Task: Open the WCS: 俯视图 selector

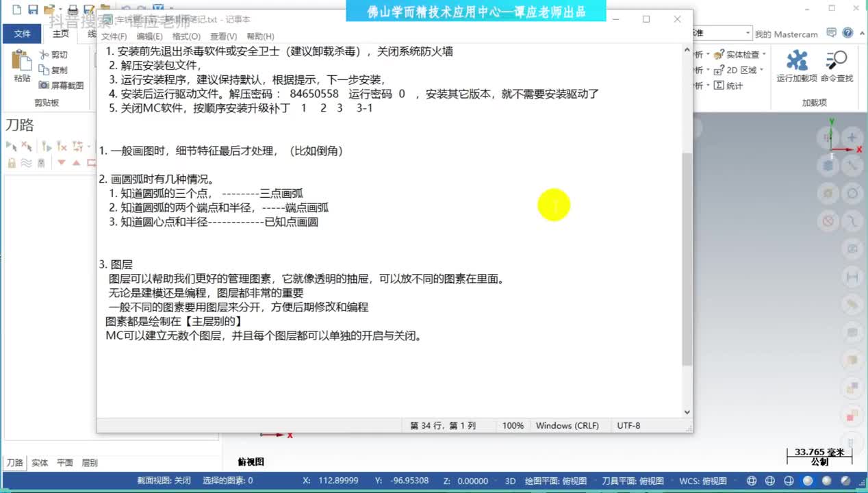Action: click(703, 481)
